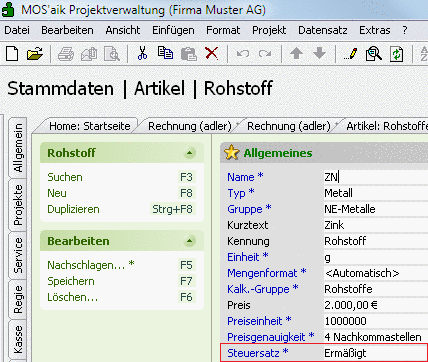The height and width of the screenshot is (362, 428).
Task: Click the Kalk.-Gruppe field showing Rohstoffe
Action: pos(376,289)
